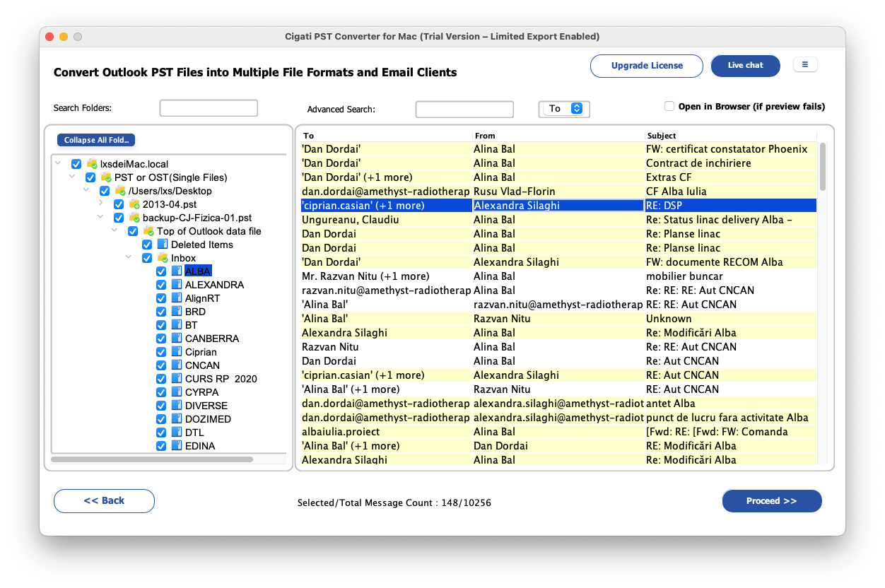This screenshot has height=588, width=885.
Task: Collapse the /Users/lxs/Desktop node
Action: point(87,191)
